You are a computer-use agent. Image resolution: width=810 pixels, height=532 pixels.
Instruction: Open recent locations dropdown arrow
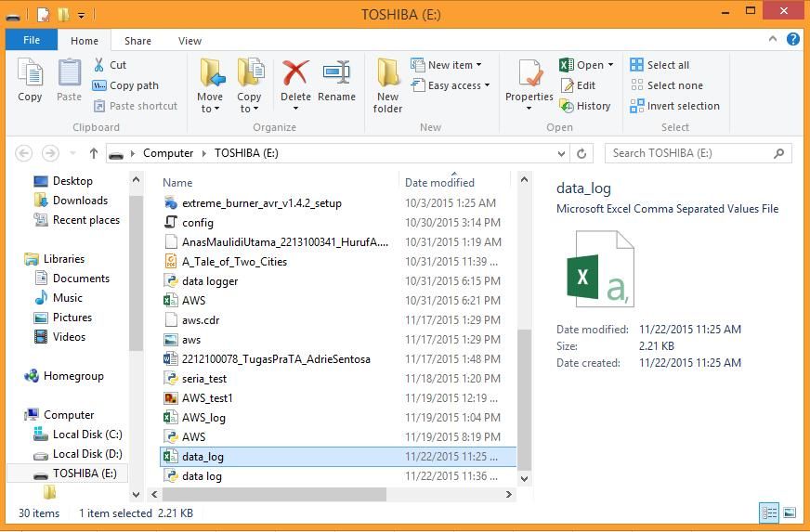click(x=72, y=153)
